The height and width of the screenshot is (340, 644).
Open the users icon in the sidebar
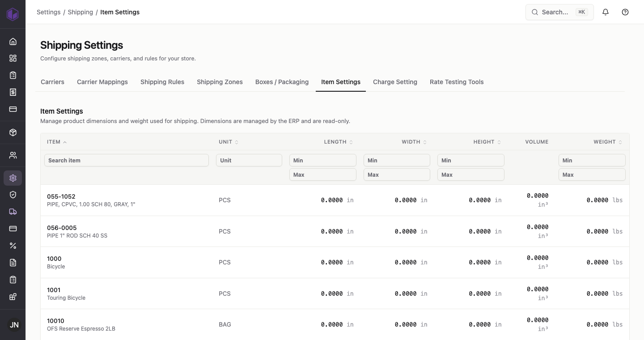[13, 155]
